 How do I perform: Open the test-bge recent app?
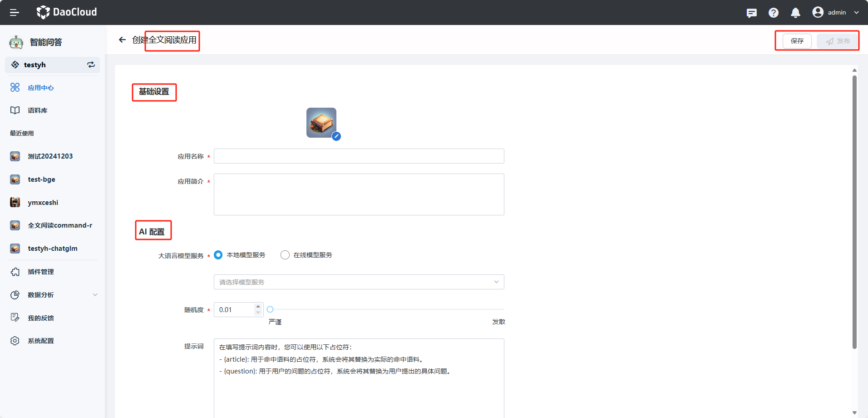[41, 179]
